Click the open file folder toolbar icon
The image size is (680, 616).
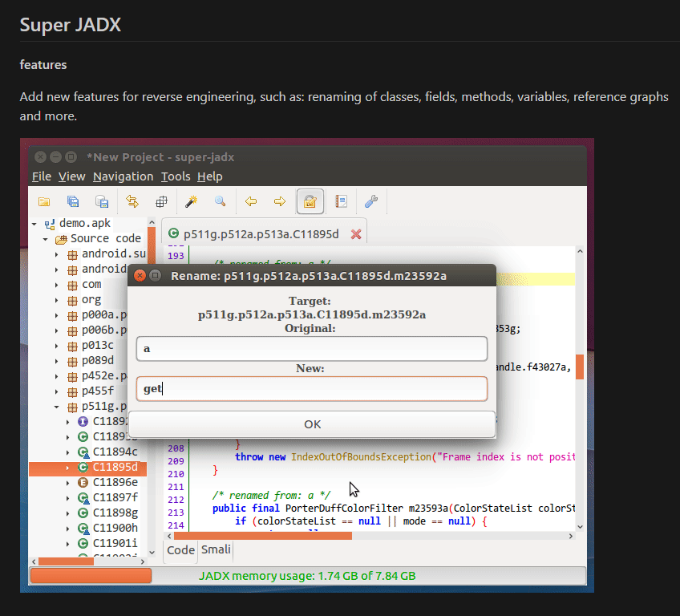(44, 201)
